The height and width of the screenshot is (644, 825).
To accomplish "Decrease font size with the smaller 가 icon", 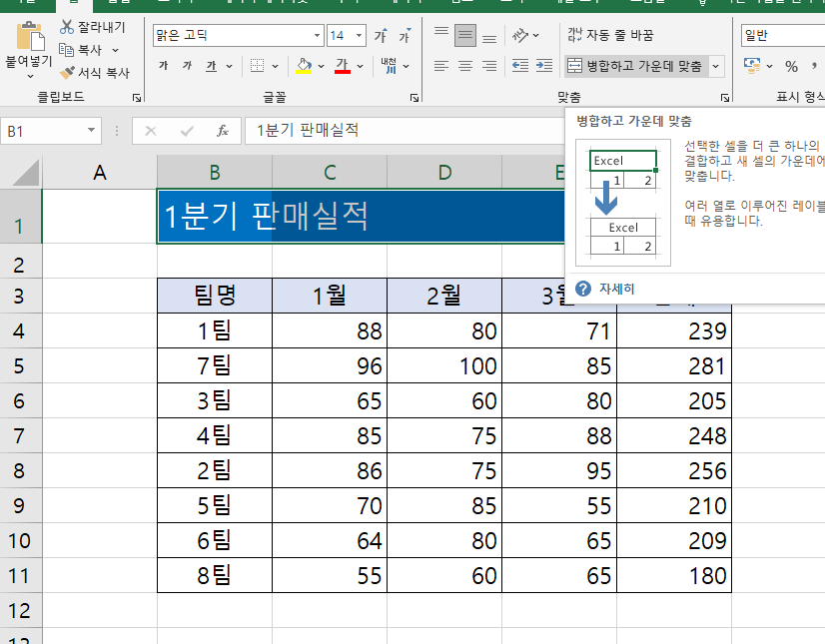I will pos(405,35).
